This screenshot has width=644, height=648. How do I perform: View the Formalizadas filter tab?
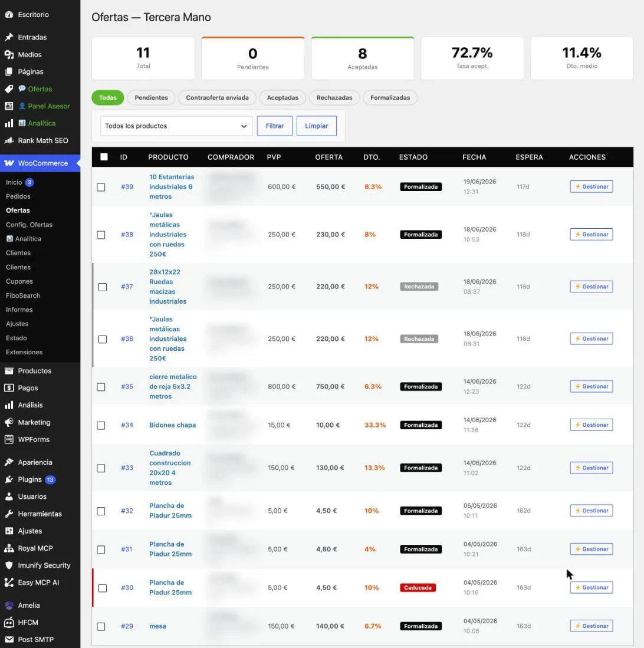tap(390, 98)
